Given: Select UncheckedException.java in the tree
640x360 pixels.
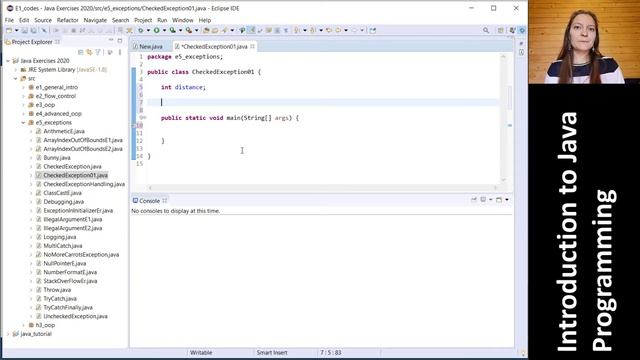Looking at the screenshot, I should (76, 316).
